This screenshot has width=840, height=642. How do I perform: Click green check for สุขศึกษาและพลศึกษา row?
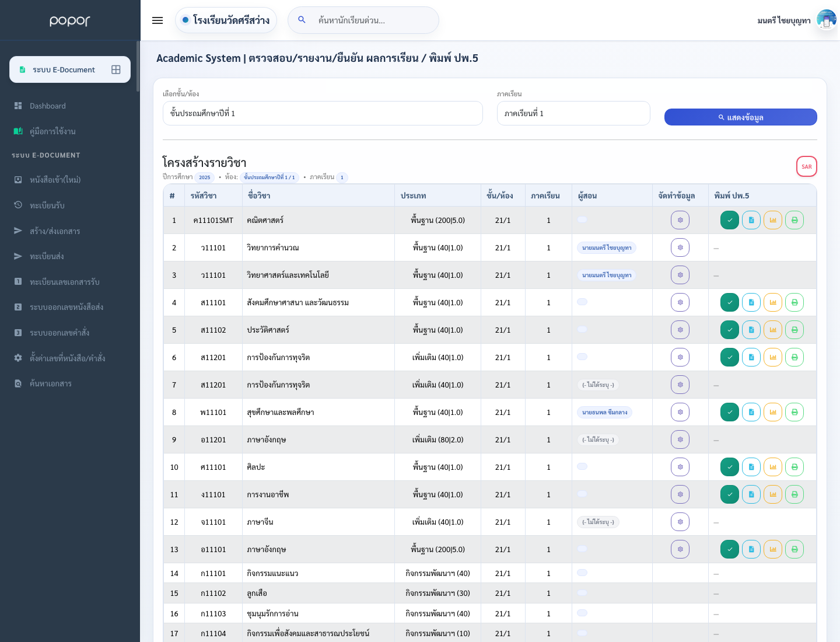(730, 412)
